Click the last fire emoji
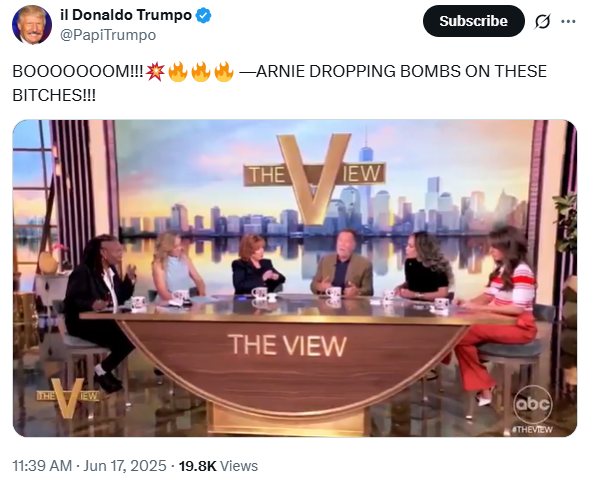The height and width of the screenshot is (479, 590). [x=224, y=71]
